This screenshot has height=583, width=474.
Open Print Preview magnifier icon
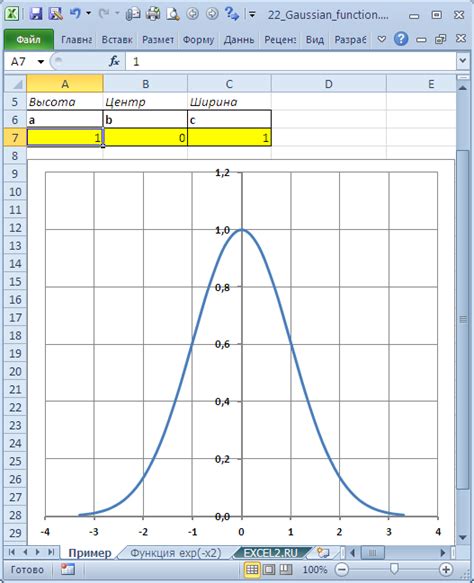tap(173, 14)
